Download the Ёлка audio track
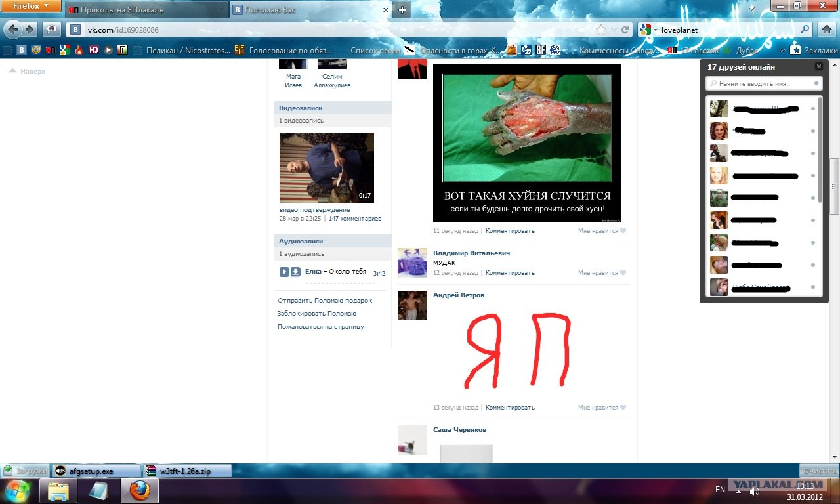840x504 pixels. pos(295,272)
